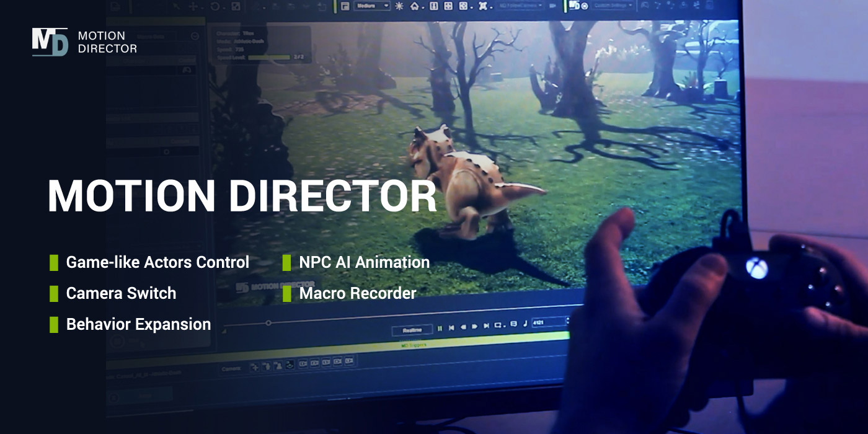Click the music note sound icon
Screen dimensions: 868x434
[525, 323]
